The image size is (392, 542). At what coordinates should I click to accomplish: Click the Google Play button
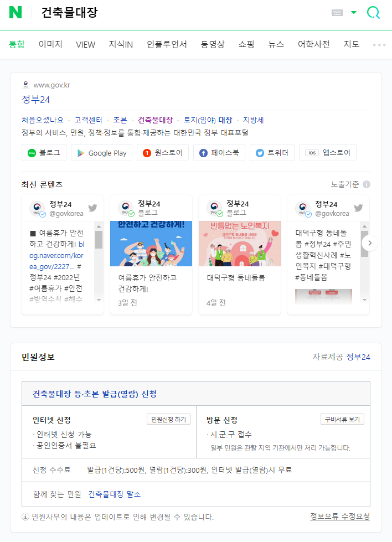(102, 153)
